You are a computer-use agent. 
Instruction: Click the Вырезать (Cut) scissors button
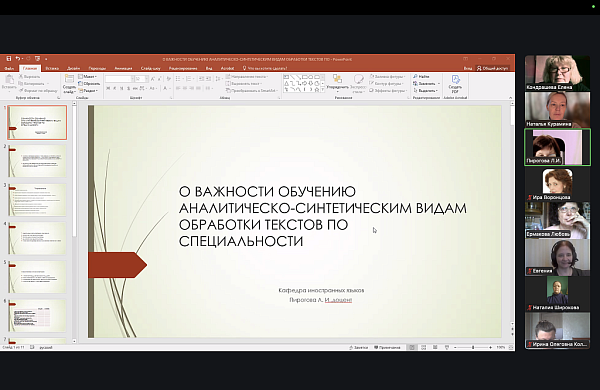click(29, 77)
